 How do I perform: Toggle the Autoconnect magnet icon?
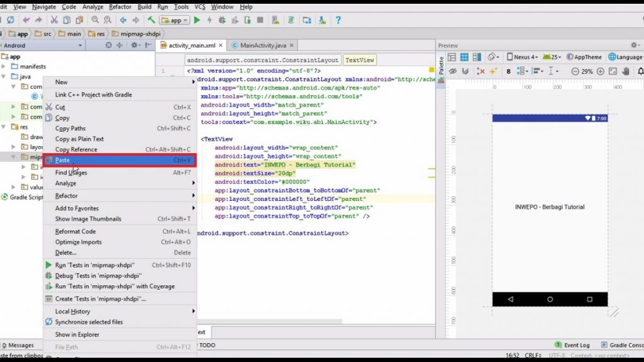pyautogui.click(x=465, y=71)
